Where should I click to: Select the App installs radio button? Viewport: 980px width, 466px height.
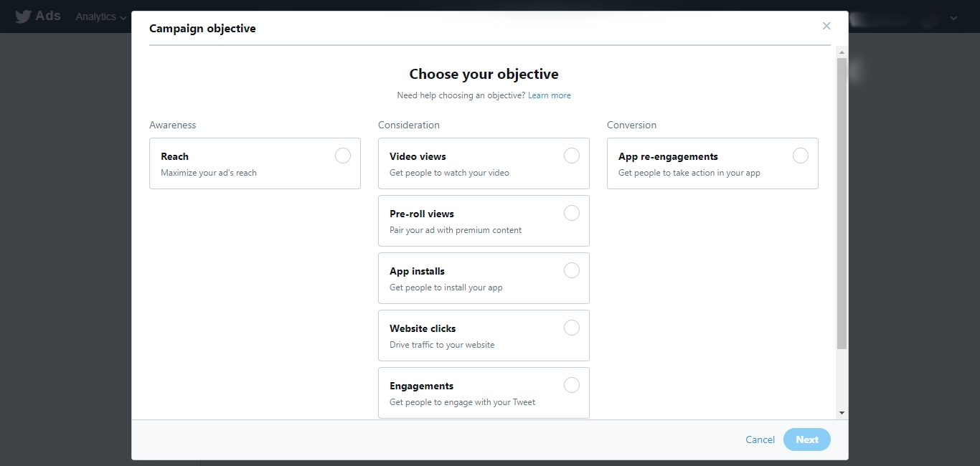click(x=572, y=270)
